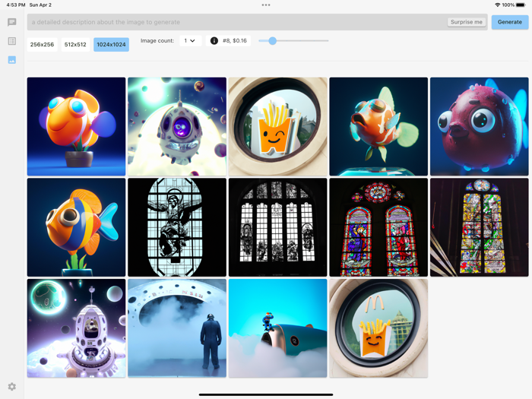Tap the three-dot multitasking icon at top
The width and height of the screenshot is (532, 399).
coord(266,5)
